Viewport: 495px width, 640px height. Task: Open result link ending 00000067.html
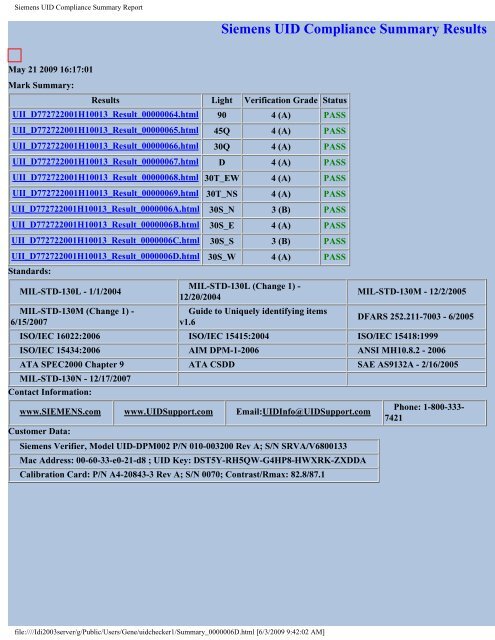coord(105,162)
